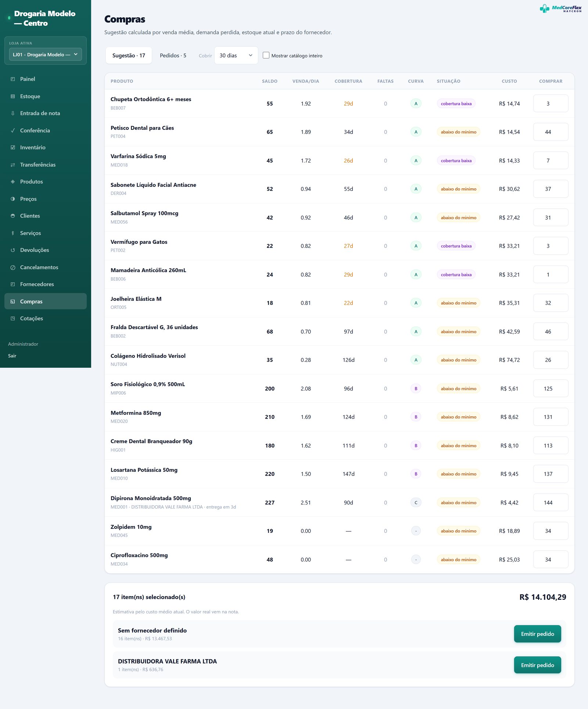Edit buy quantity for Soro Fisiológico
This screenshot has width=588, height=709.
[551, 389]
